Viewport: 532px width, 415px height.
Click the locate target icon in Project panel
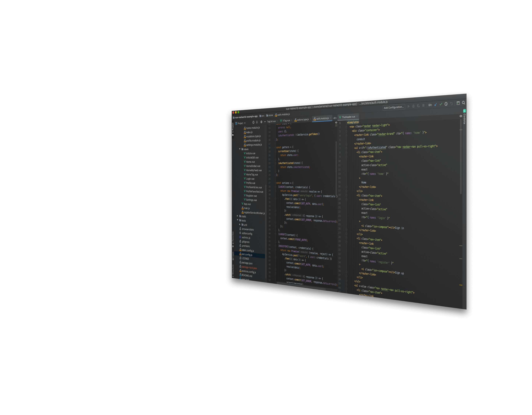(253, 123)
